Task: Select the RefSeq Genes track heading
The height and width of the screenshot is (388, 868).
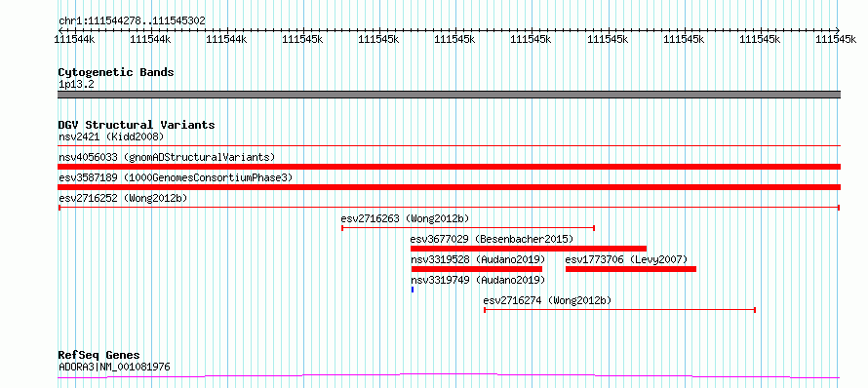Action: coord(99,355)
